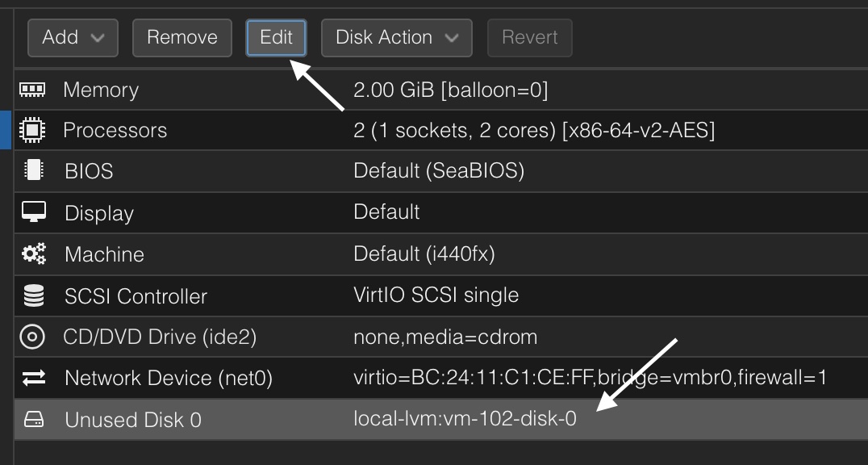Screen dimensions: 868x465
Task: Click the Display monitor icon
Action: point(33,212)
